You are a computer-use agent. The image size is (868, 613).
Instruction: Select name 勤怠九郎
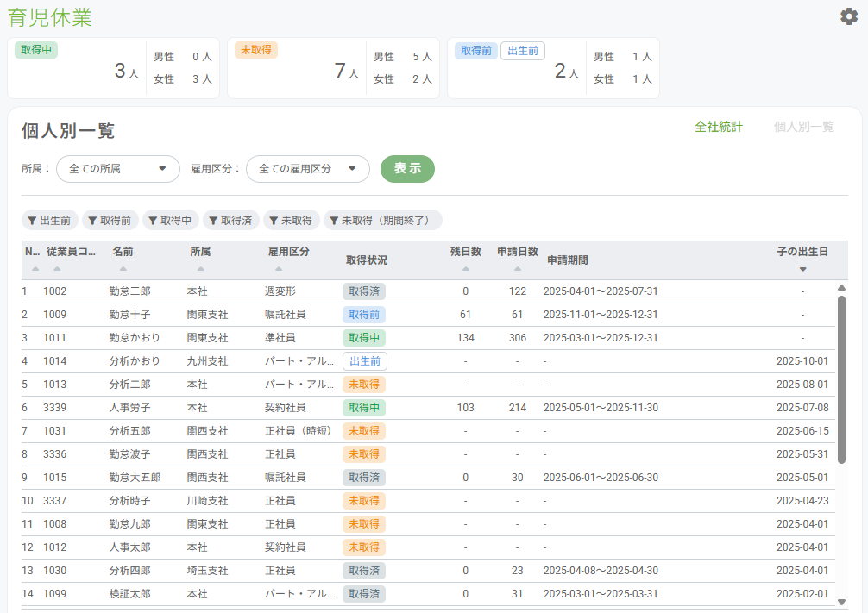click(129, 523)
